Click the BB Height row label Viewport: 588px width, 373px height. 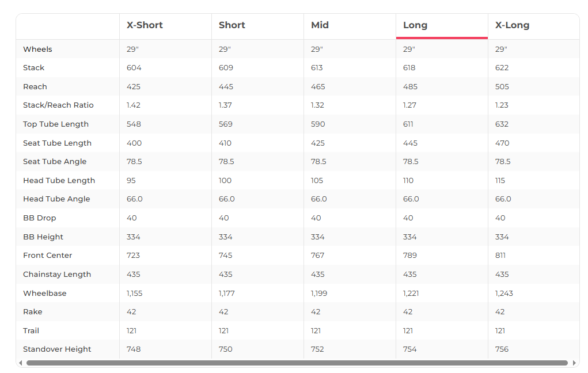[43, 237]
